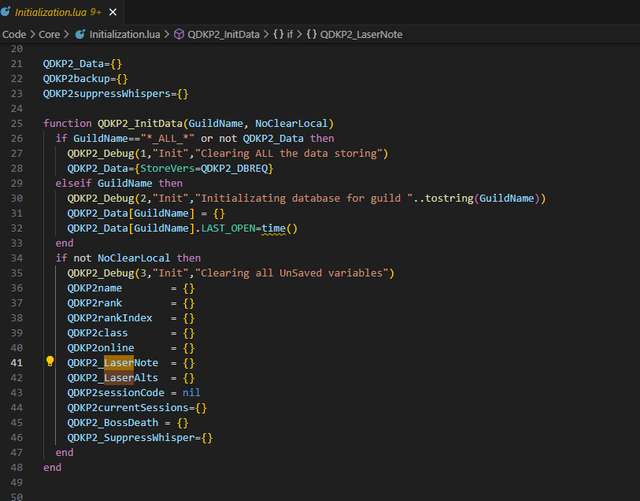The image size is (640, 501).
Task: Click the underlined time() call on line 32
Action: pyautogui.click(x=280, y=228)
